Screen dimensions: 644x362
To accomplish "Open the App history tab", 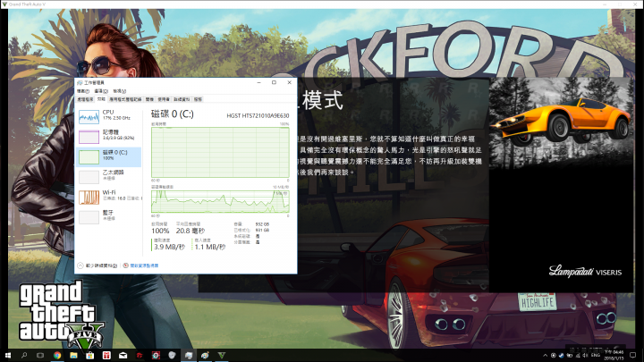I will 126,99.
